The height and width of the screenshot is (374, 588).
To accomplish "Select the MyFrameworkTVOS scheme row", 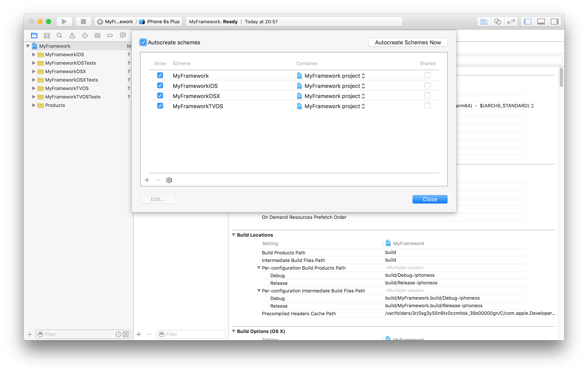I will (294, 106).
